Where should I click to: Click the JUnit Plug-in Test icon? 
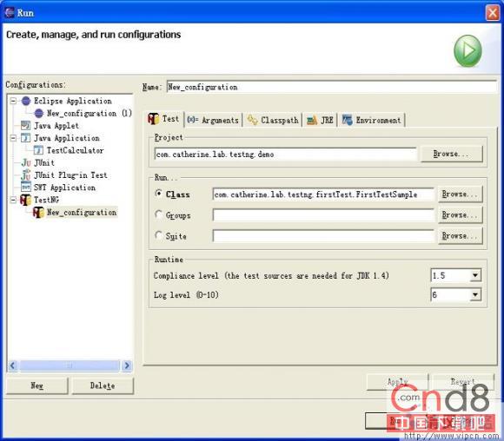click(x=26, y=175)
